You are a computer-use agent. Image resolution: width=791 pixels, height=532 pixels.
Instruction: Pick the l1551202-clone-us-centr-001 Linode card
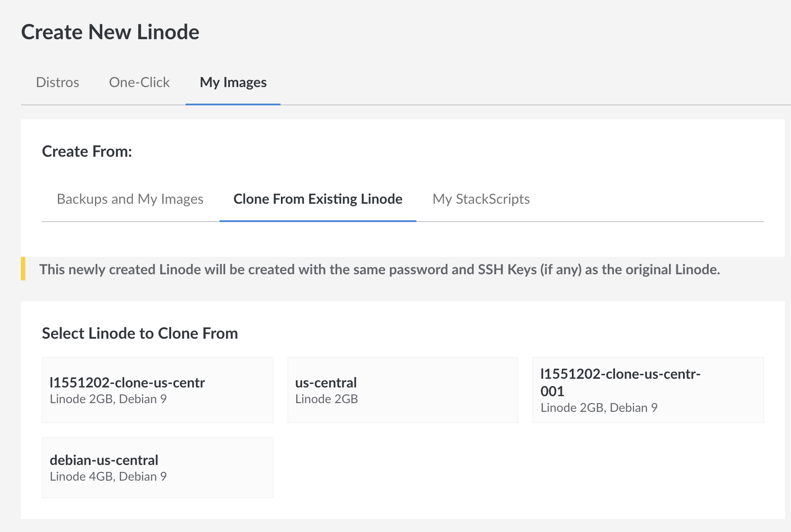pos(648,390)
